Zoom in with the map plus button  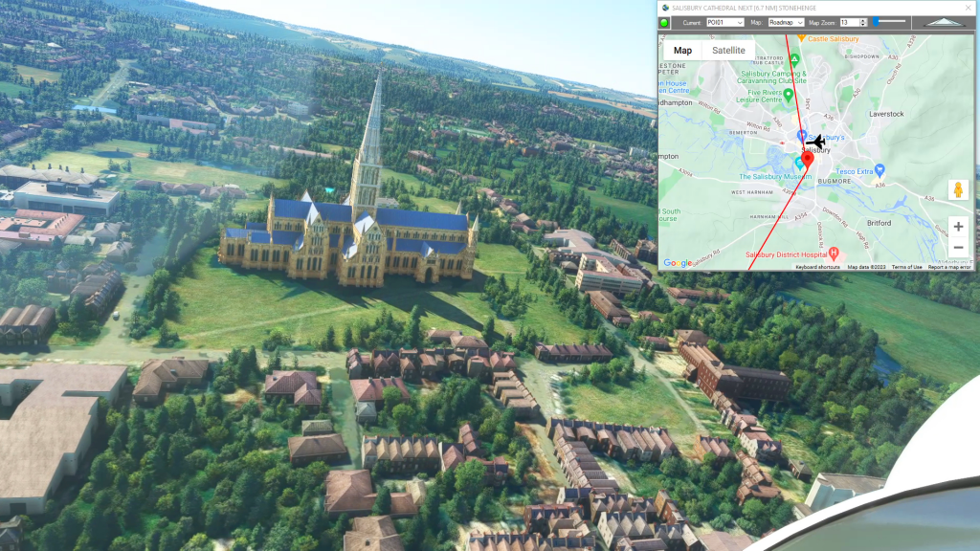tap(958, 227)
